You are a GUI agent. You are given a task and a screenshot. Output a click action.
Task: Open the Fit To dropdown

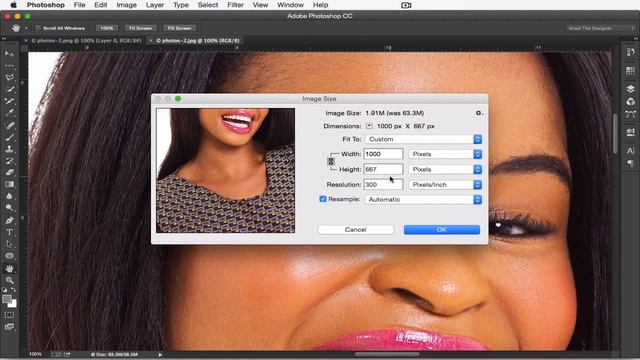coord(423,139)
